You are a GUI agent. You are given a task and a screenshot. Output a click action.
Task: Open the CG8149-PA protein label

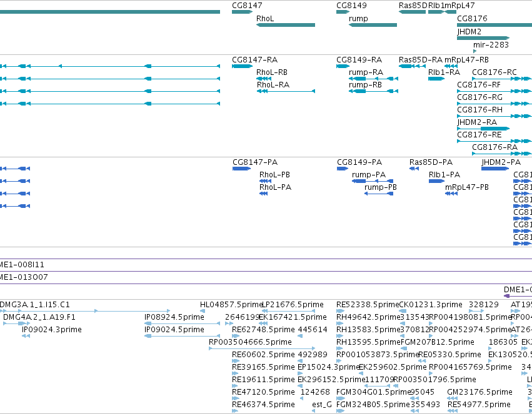click(x=359, y=162)
